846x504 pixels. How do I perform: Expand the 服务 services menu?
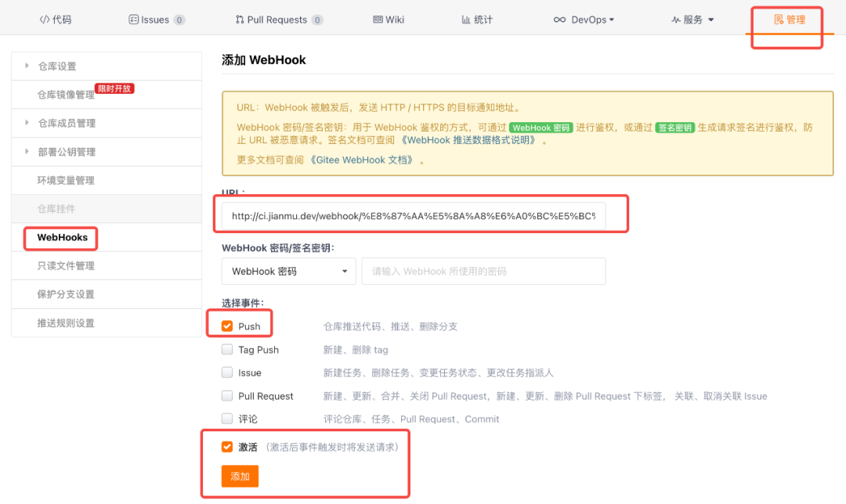pos(692,20)
